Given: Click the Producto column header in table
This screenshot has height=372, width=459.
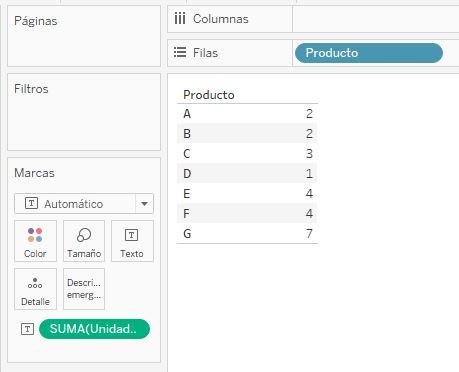Looking at the screenshot, I should [209, 95].
